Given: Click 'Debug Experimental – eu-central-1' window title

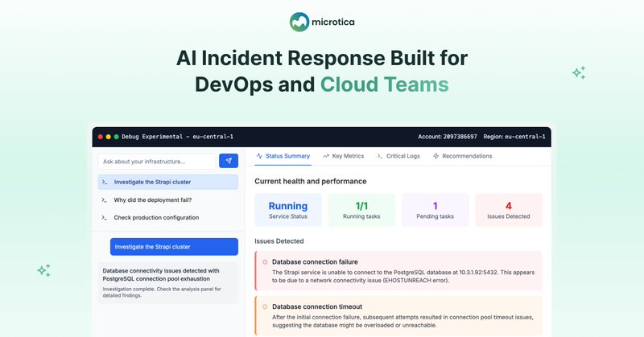Looking at the screenshot, I should point(177,137).
